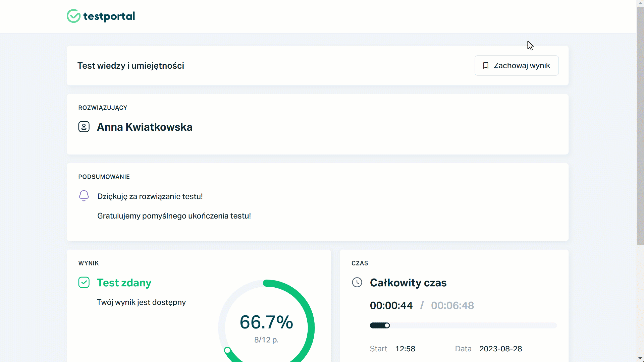Click 'Gratulujemy pomyślnego ukończenia testu!' text
This screenshot has height=362, width=644.
pos(174,216)
